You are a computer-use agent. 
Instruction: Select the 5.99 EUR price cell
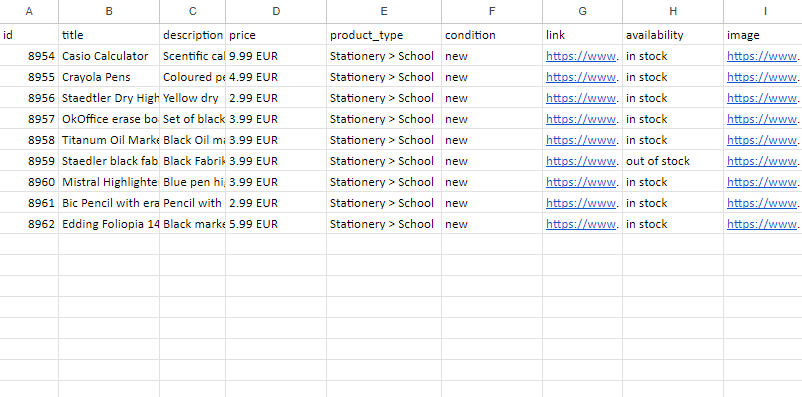coord(276,224)
